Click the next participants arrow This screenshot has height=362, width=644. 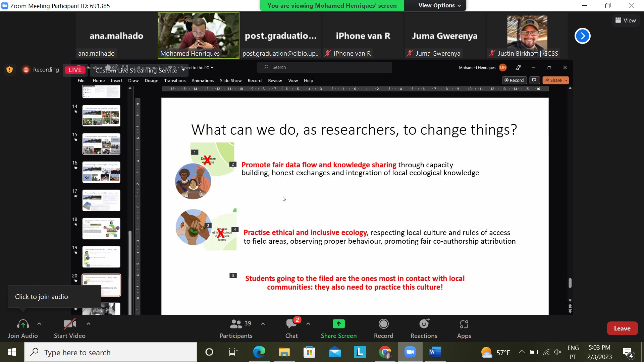(x=583, y=36)
